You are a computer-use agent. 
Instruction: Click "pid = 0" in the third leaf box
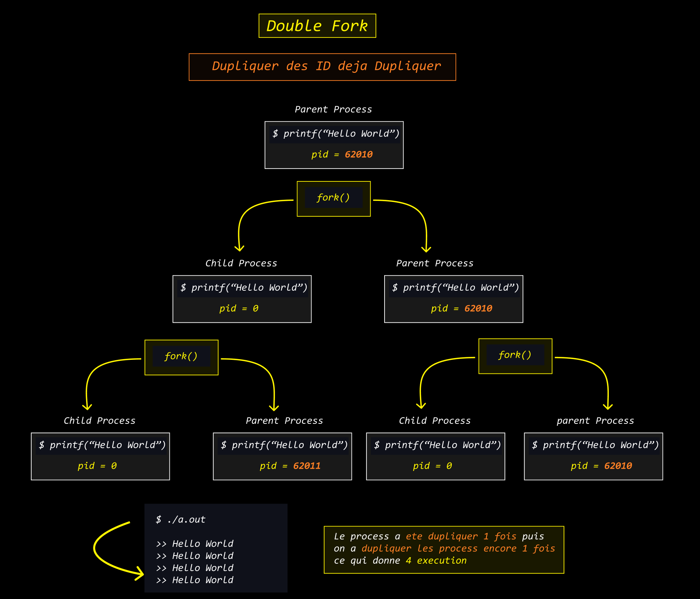432,466
